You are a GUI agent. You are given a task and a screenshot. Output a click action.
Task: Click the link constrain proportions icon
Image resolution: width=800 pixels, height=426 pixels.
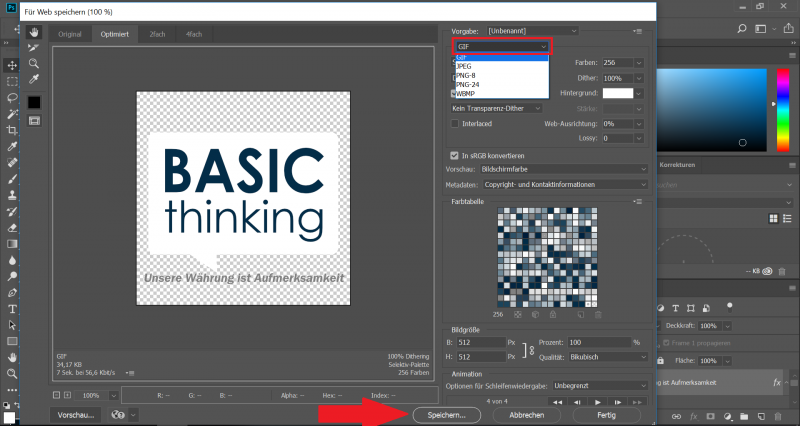click(x=531, y=350)
